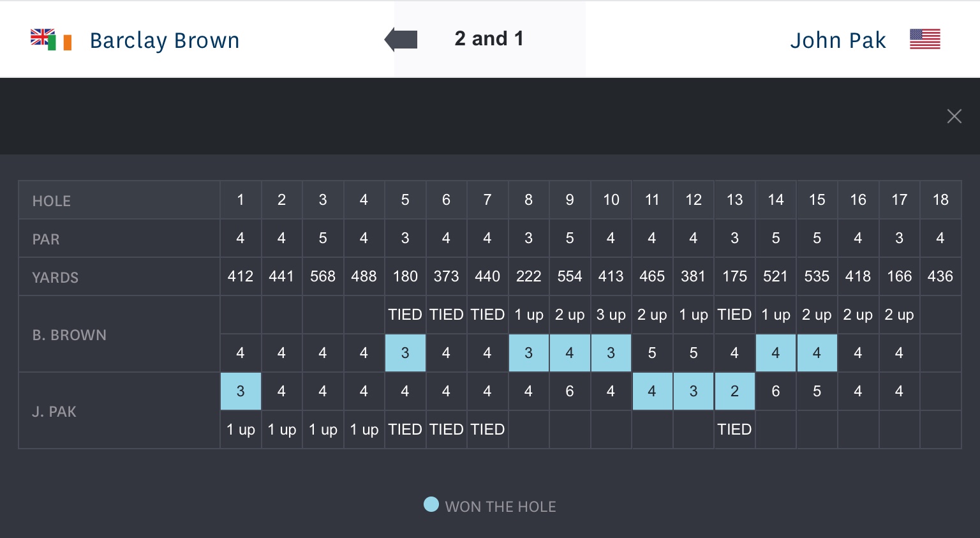Viewport: 980px width, 538px height.
Task: Click Brown's highlighted score on hole 15
Action: (x=817, y=353)
